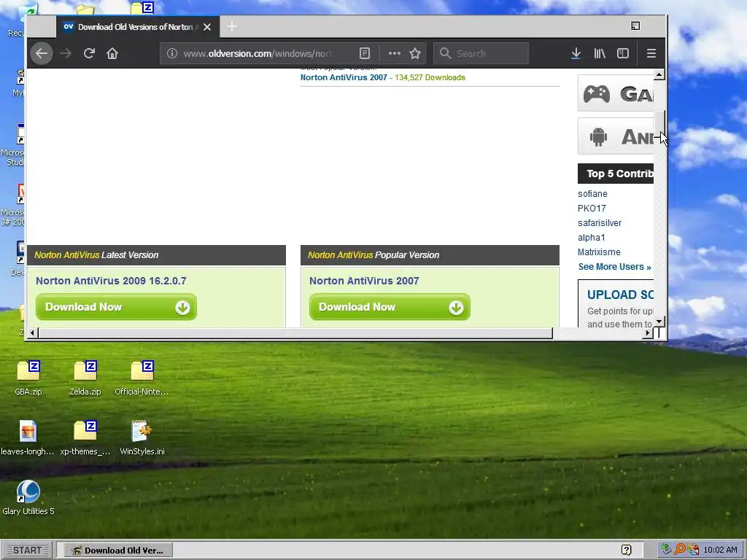Open the home page via house icon
747x560 pixels.
[x=112, y=53]
